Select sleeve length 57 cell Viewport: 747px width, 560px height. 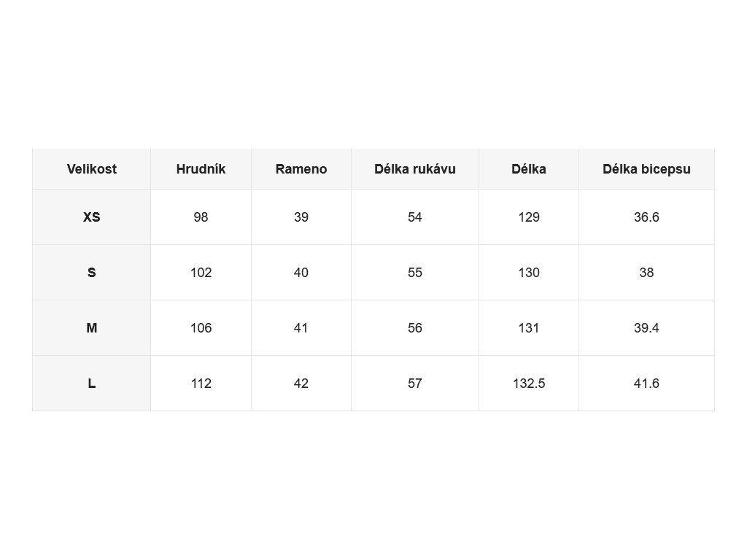415,384
